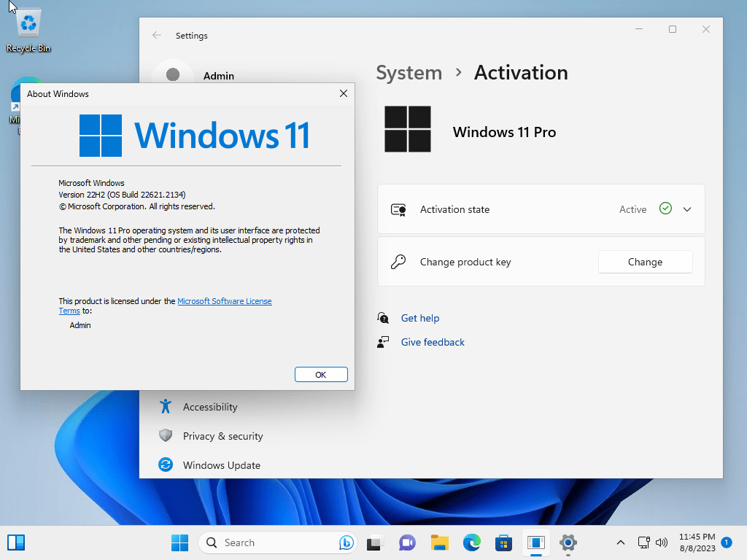Select Privacy & security in the sidebar
Viewport: 747px width, 560px height.
(223, 436)
